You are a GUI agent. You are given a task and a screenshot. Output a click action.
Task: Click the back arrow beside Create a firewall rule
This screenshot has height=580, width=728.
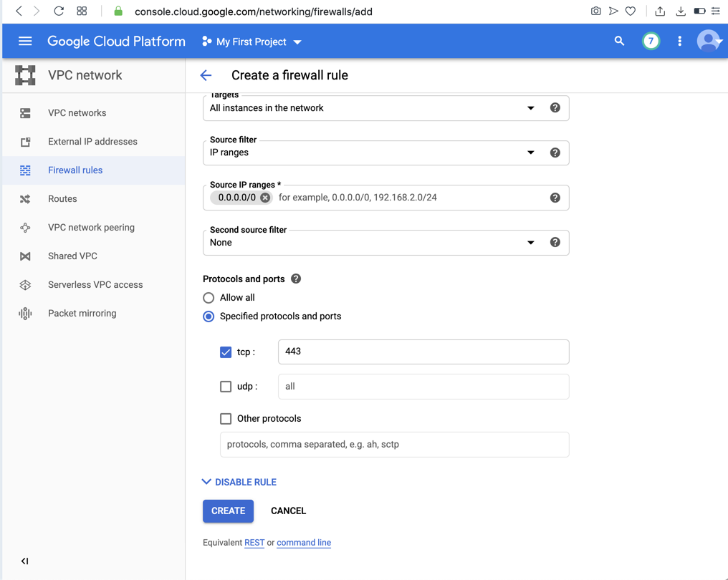coord(206,75)
